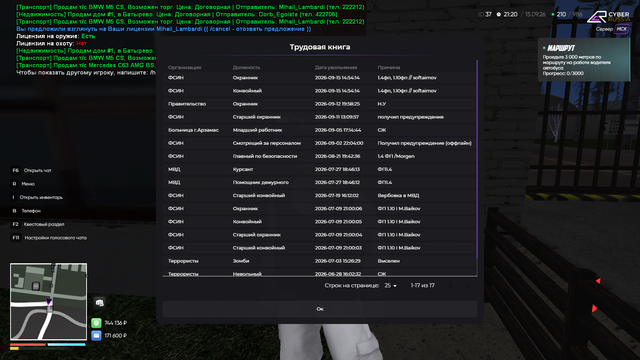Screen dimensions: 640x360
Task: Click the chat bubble icon beside the minimap
Action: click(x=100, y=303)
